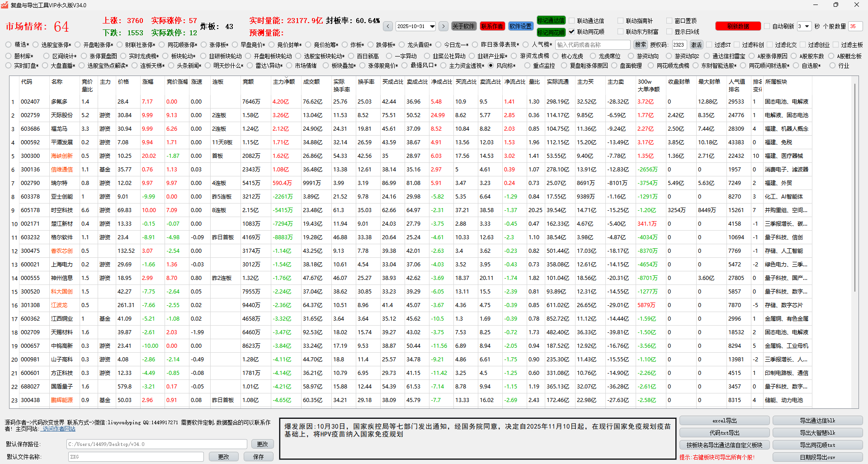Click 更改 next to save path
868x464 pixels.
[262, 444]
